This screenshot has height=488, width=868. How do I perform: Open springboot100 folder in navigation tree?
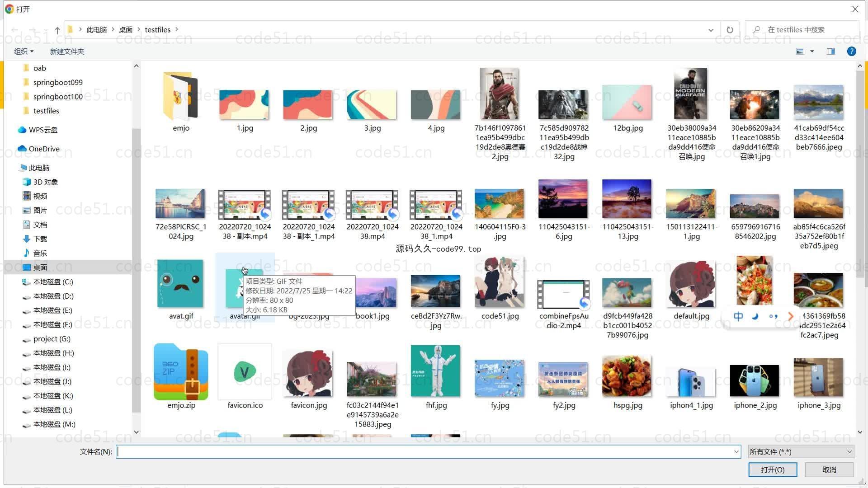[58, 97]
